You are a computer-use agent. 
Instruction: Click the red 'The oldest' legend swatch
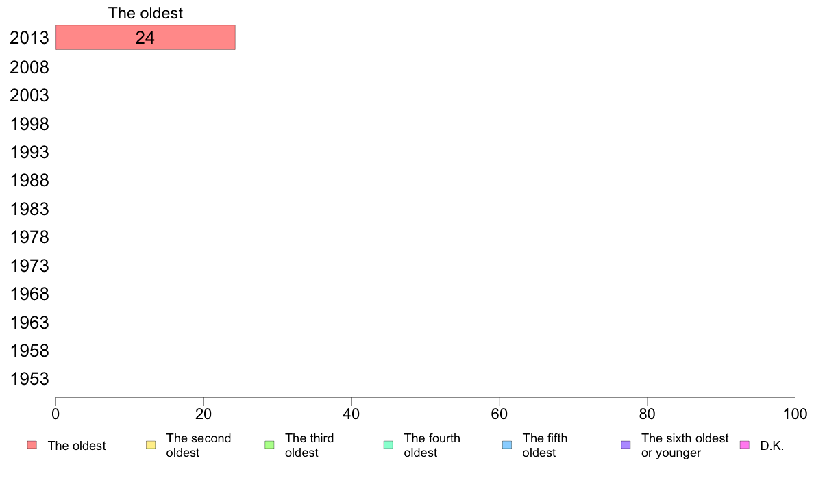click(32, 445)
